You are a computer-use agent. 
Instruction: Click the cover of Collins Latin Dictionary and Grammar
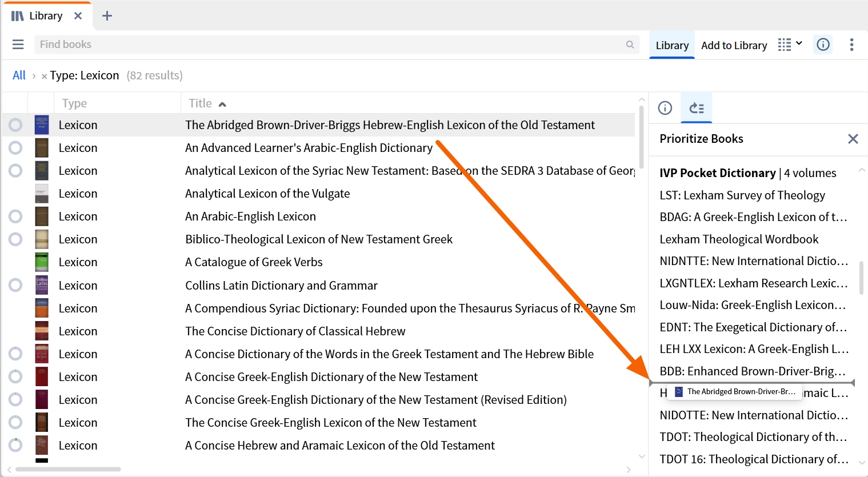(42, 285)
